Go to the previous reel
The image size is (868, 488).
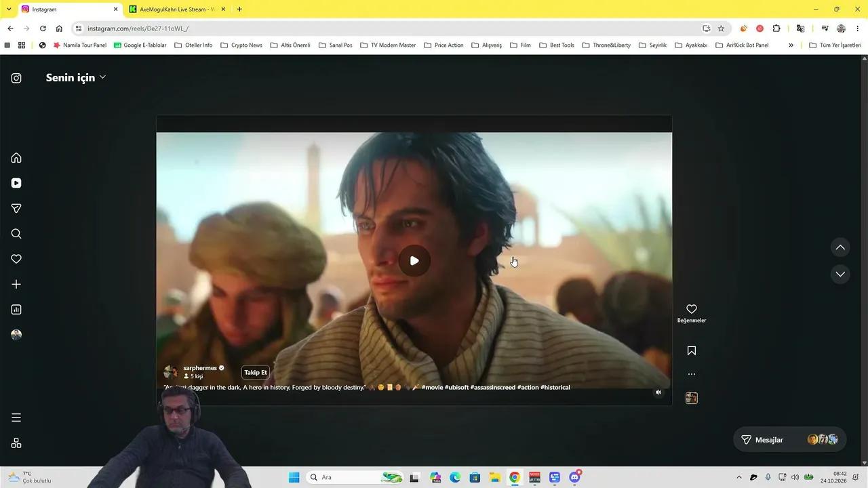tap(840, 247)
